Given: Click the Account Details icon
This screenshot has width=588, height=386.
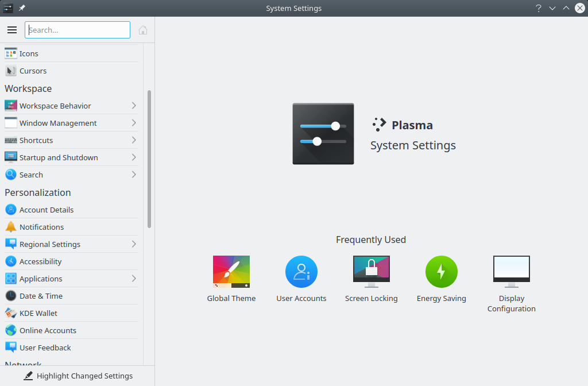Looking at the screenshot, I should click(x=11, y=210).
